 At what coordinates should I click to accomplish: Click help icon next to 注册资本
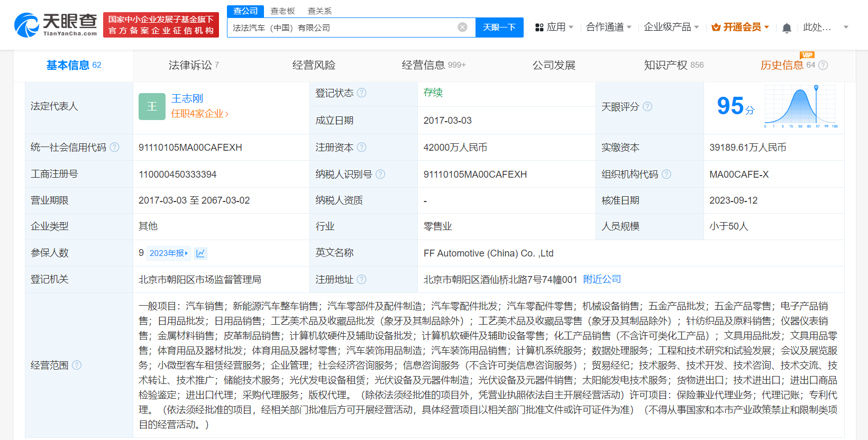click(x=362, y=148)
